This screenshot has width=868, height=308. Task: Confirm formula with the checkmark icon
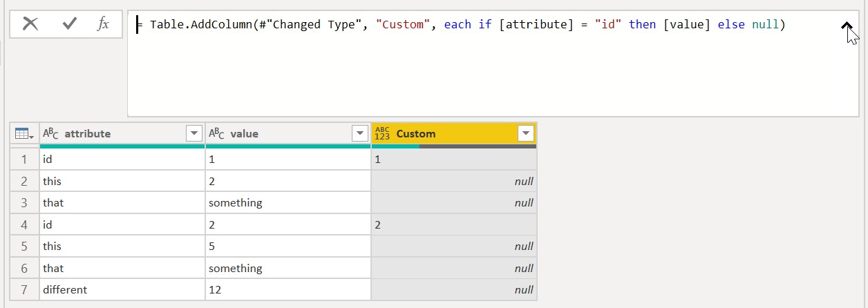point(69,24)
